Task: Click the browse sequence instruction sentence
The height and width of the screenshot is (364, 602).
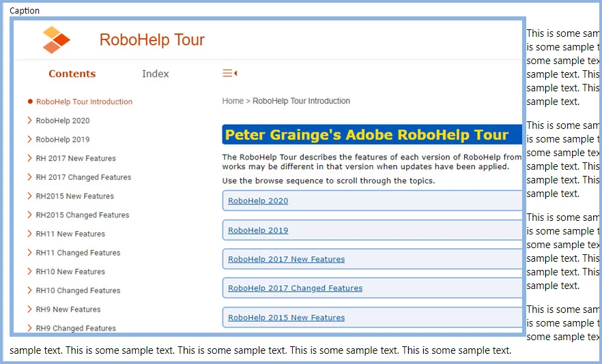Action: (x=329, y=181)
